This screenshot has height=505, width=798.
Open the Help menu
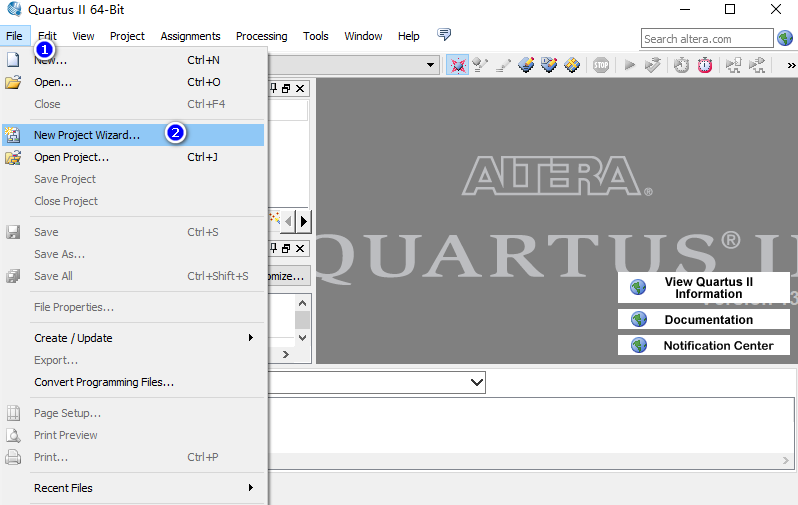[x=409, y=36]
